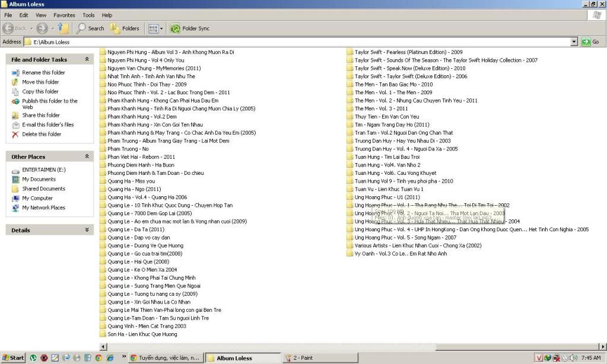Open the Search toolbar button

[90, 28]
